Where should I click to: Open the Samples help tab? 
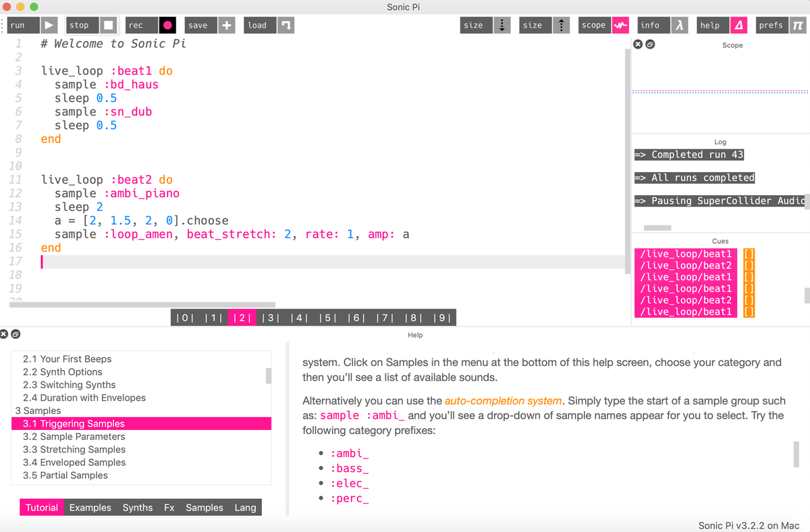205,508
